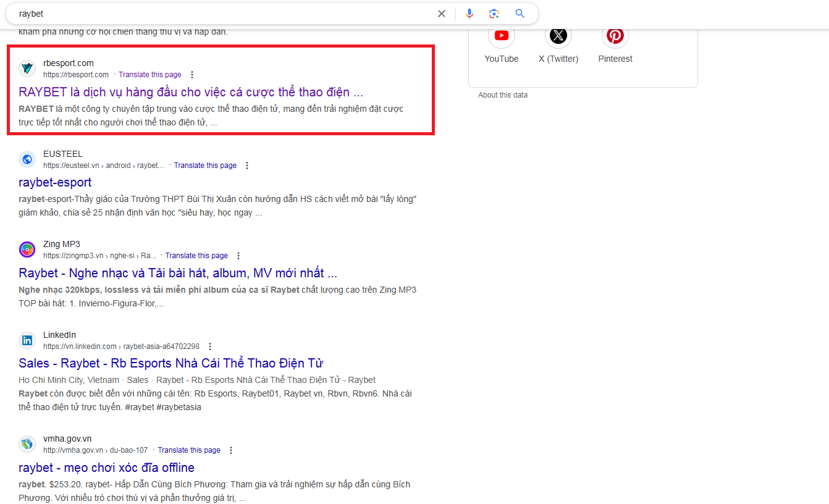This screenshot has width=829, height=504.
Task: Click the magnifying glass search button
Action: [520, 14]
